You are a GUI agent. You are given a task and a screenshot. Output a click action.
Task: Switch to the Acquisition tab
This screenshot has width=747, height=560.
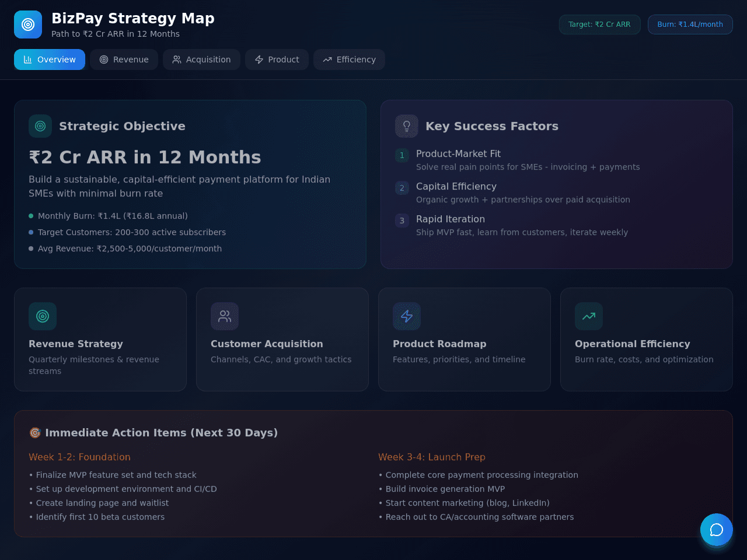tap(201, 60)
